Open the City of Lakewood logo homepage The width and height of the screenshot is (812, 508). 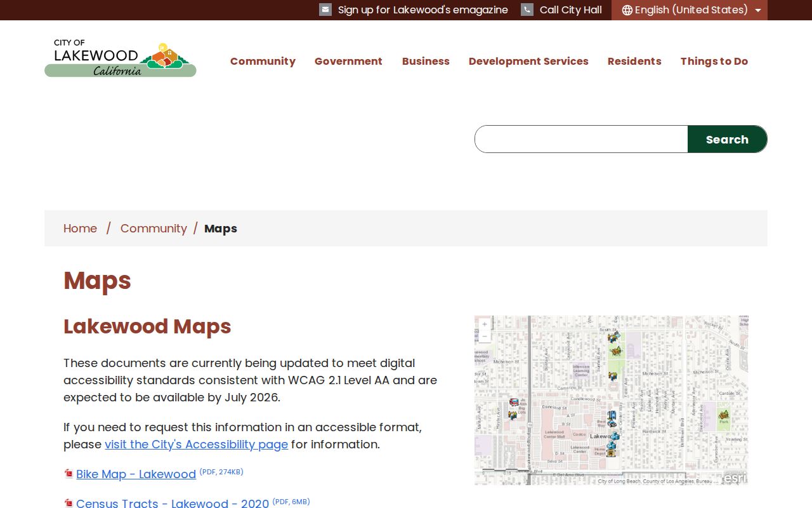click(x=121, y=60)
